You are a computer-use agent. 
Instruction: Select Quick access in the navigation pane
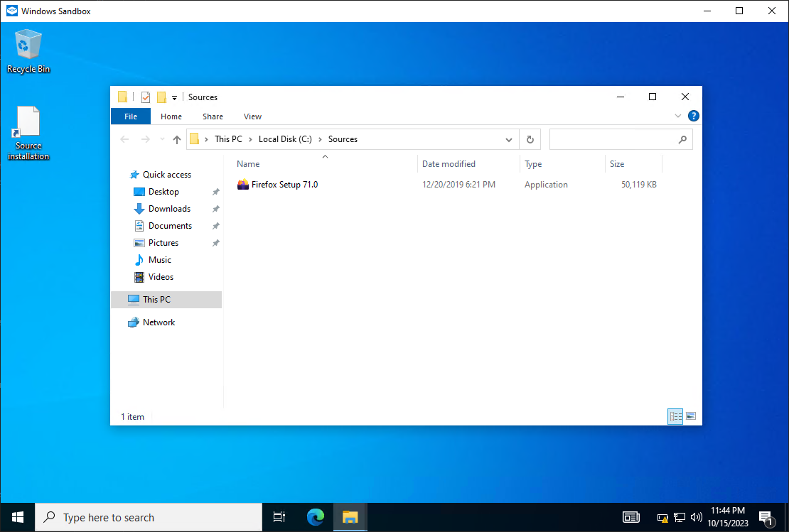pos(166,175)
